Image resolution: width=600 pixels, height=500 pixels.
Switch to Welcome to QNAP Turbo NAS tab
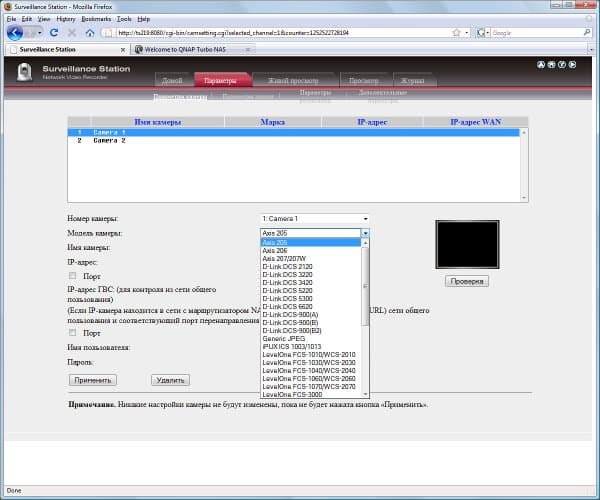click(193, 49)
